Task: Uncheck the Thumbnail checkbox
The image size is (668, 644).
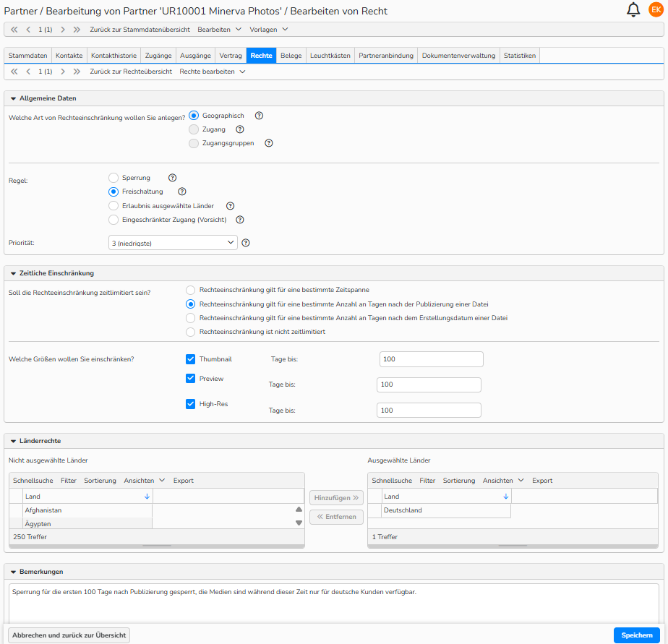Action: click(190, 359)
